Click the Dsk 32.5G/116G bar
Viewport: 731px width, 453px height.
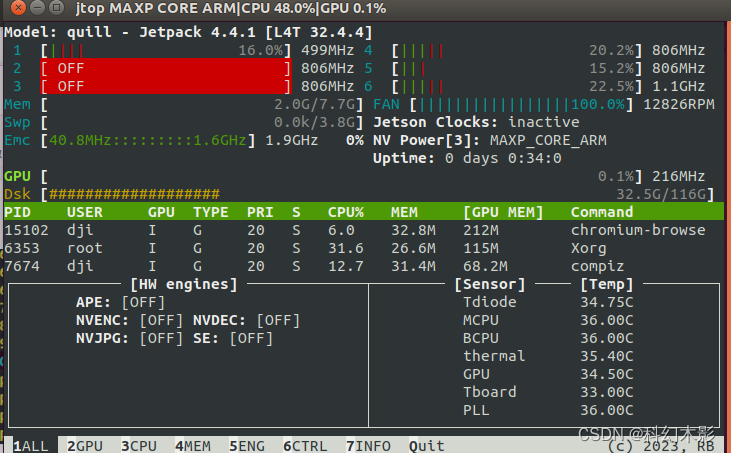[x=378, y=194]
